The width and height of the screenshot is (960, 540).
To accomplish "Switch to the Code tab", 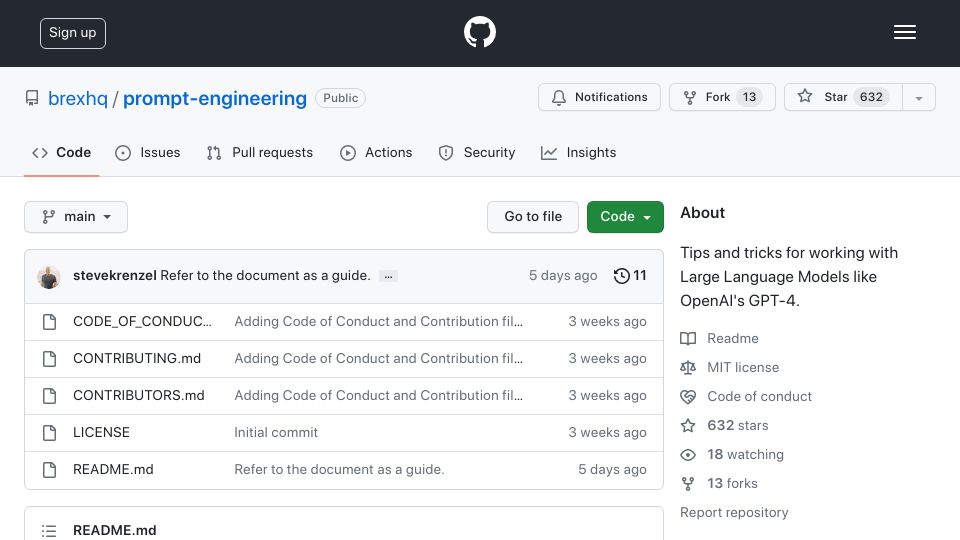I will pos(62,152).
